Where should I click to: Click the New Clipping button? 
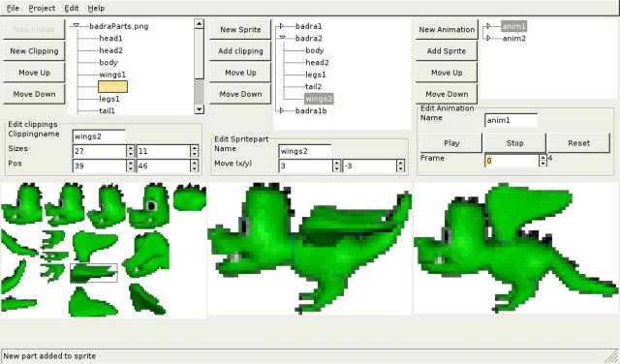click(34, 51)
